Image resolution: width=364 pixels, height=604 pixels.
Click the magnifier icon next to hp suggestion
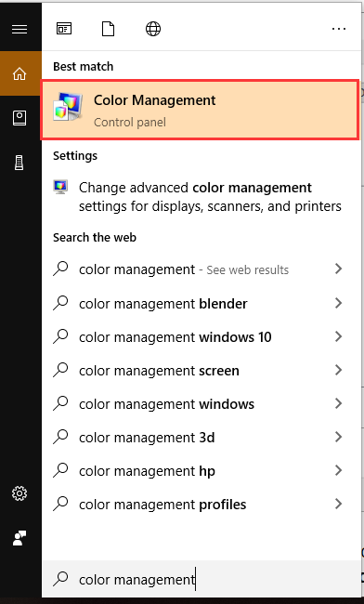60,470
